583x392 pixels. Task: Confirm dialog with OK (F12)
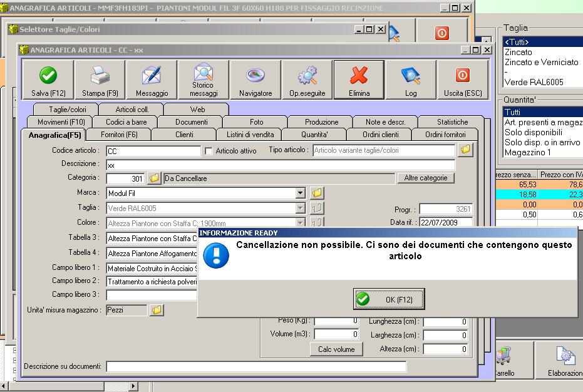[389, 299]
